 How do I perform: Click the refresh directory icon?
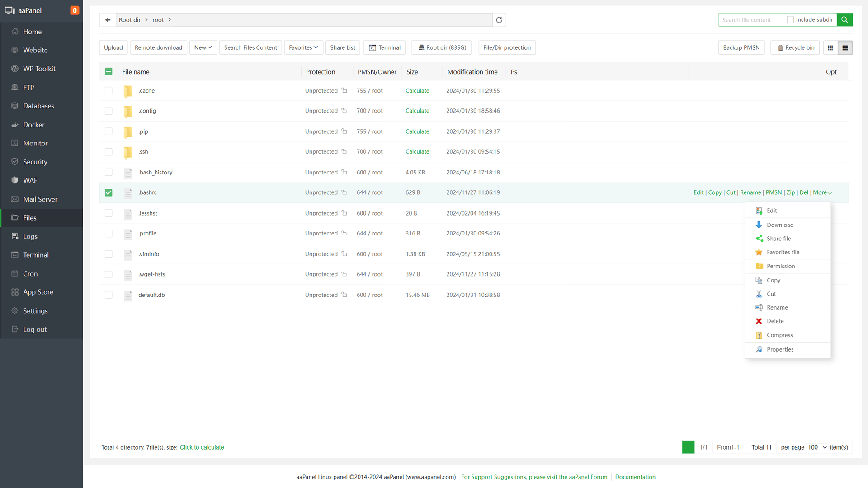pyautogui.click(x=499, y=20)
